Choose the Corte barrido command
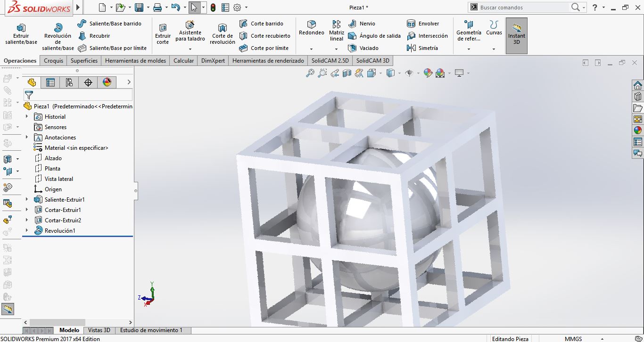 click(x=261, y=24)
